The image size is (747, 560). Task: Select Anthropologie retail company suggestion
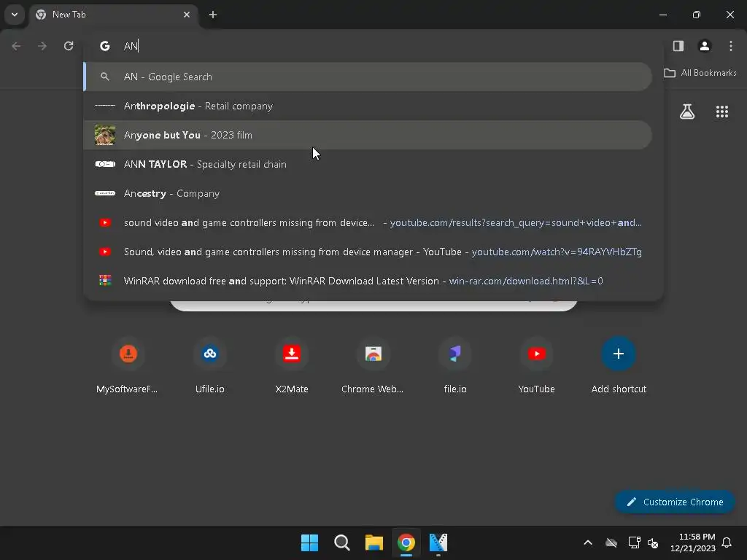[368, 106]
